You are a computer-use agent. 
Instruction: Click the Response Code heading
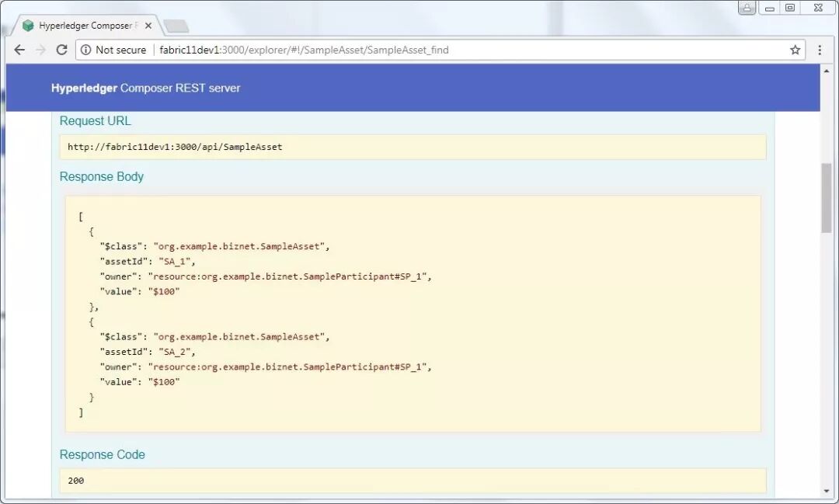click(103, 454)
